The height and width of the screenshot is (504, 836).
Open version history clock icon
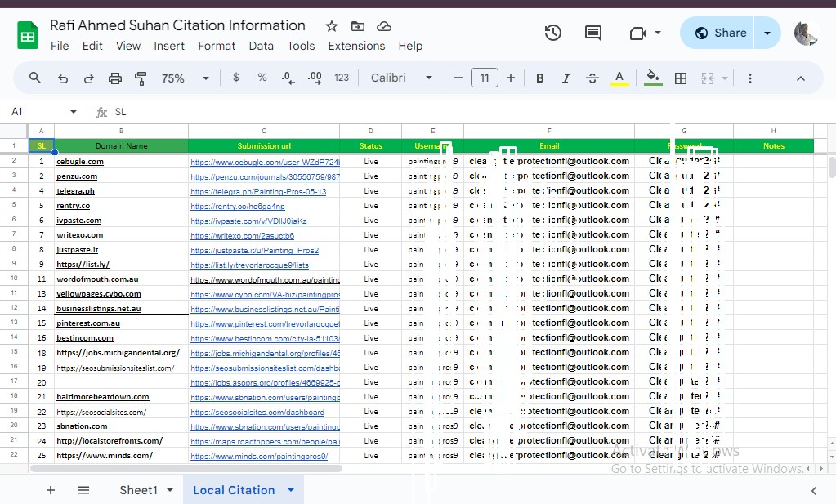553,33
